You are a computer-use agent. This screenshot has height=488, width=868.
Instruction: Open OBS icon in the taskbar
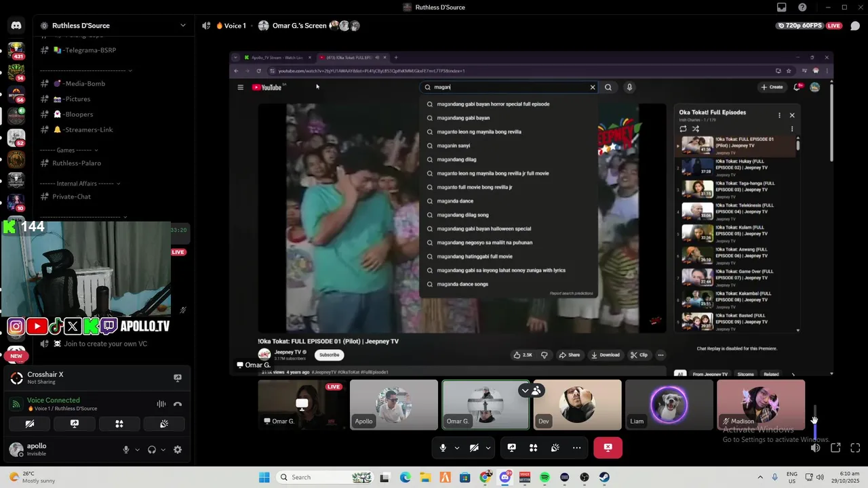pyautogui.click(x=585, y=477)
